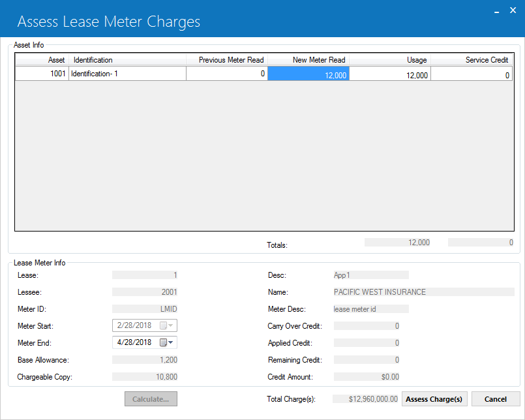Click the Service Credit column header
525x420 pixels.
(x=472, y=59)
